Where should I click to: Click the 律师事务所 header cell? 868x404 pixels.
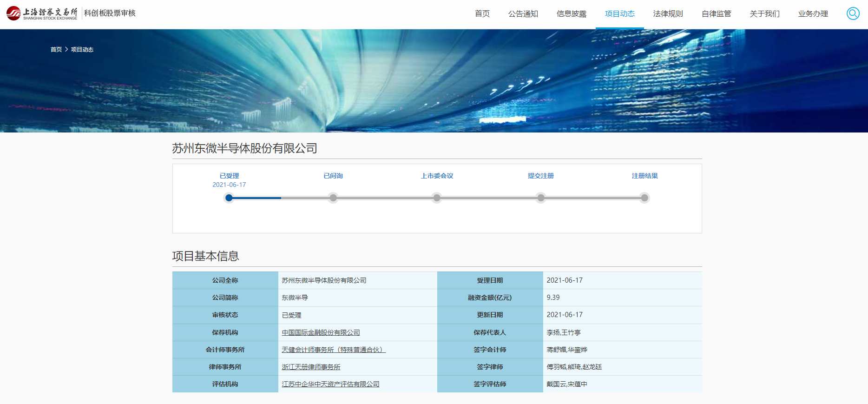(x=225, y=367)
